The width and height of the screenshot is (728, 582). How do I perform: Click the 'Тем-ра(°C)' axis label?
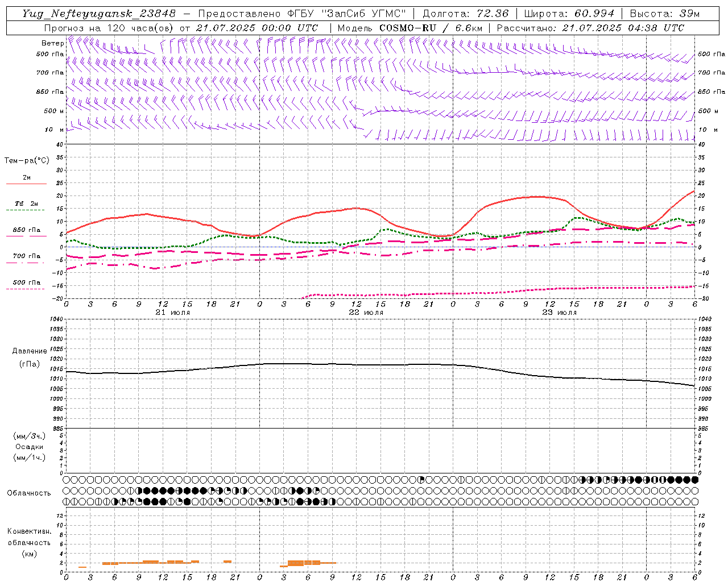tap(27, 161)
